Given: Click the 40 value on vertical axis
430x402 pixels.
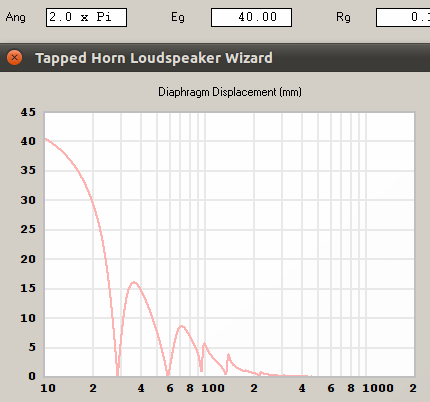Looking at the screenshot, I should [28, 141].
